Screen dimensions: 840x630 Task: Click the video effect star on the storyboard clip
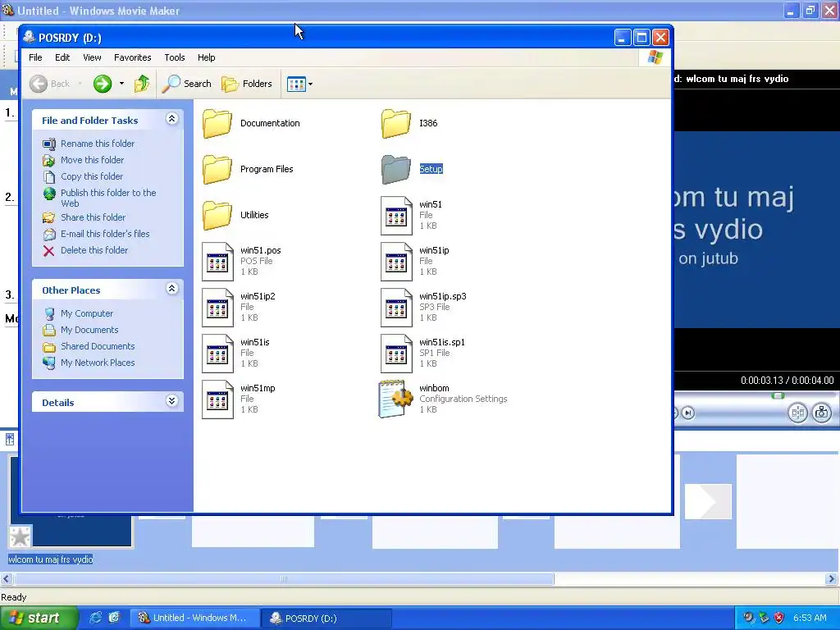tap(21, 536)
